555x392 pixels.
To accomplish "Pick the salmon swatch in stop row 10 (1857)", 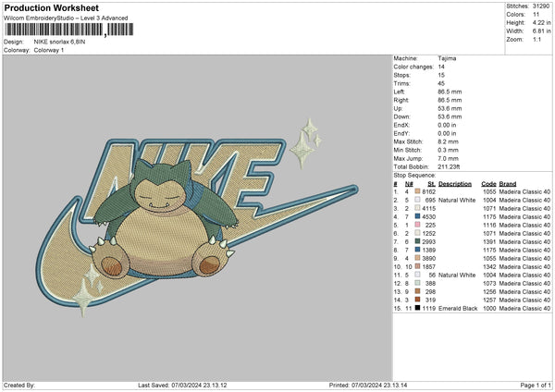I will tap(417, 266).
